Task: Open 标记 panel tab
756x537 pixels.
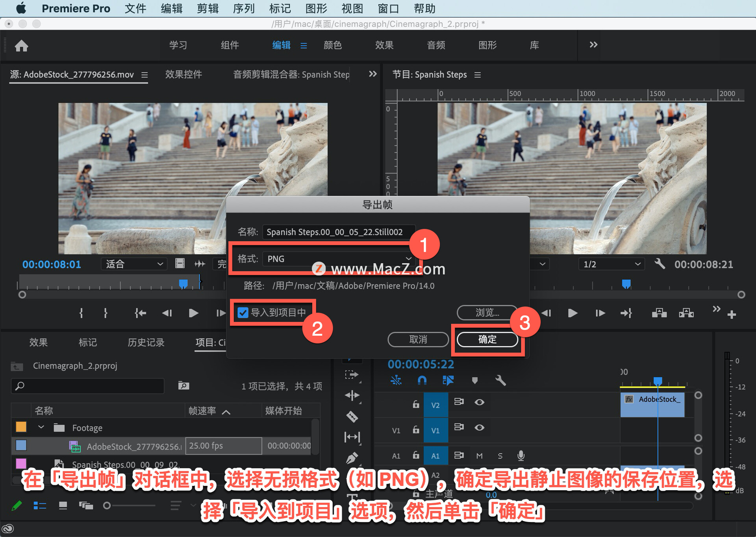Action: coord(87,342)
